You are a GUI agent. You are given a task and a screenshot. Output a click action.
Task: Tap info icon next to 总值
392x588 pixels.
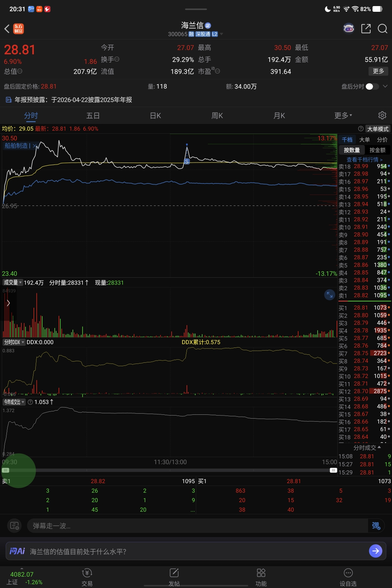coord(20,71)
